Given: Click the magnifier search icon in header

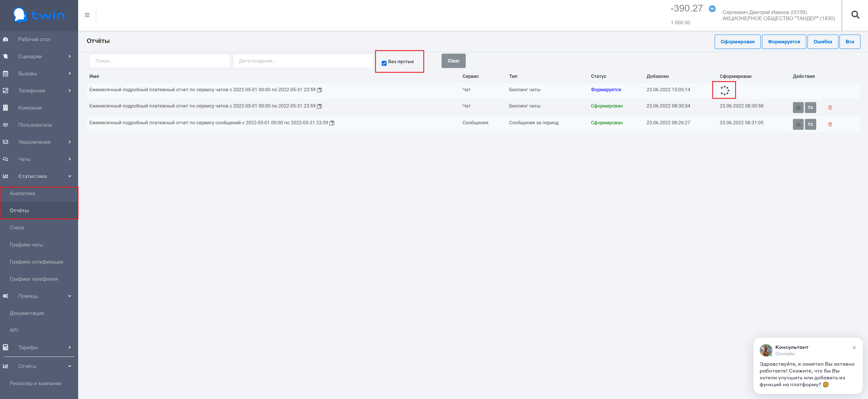Looking at the screenshot, I should coord(855,15).
